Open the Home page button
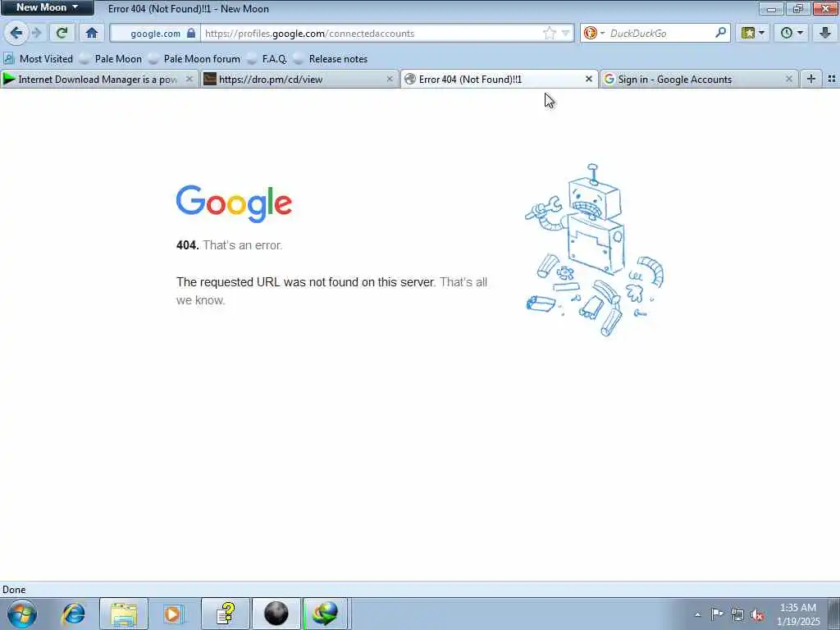The width and height of the screenshot is (840, 630). [x=92, y=33]
